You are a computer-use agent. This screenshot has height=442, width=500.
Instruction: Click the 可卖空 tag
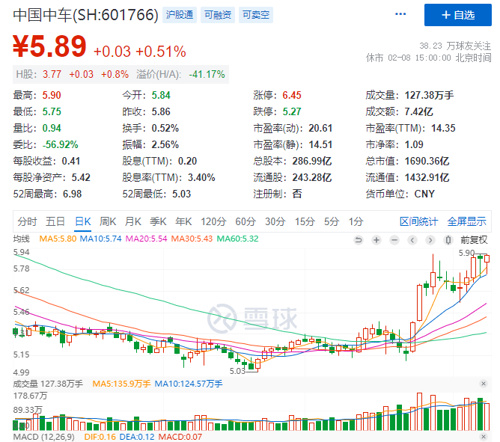[x=256, y=15]
